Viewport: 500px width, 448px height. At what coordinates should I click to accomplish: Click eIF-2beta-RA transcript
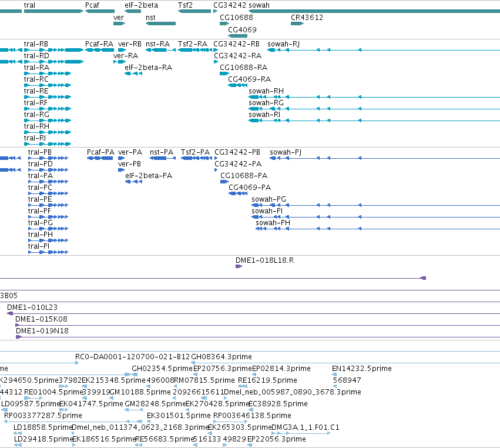133,73
